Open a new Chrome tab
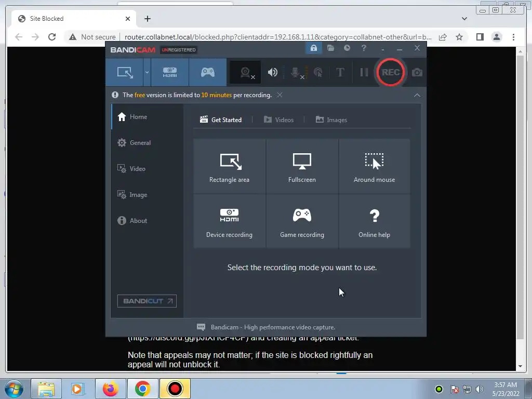 coord(147,19)
